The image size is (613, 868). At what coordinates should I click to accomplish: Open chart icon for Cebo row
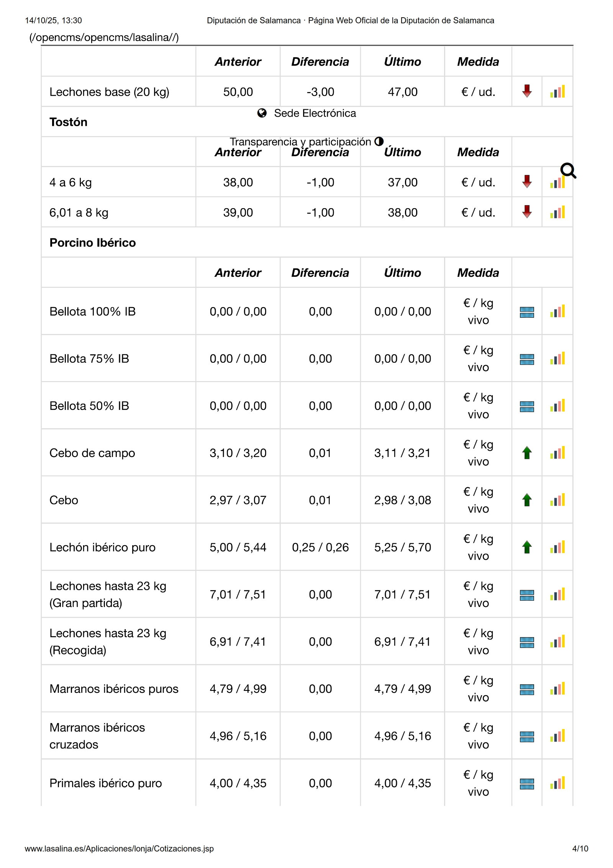557,500
